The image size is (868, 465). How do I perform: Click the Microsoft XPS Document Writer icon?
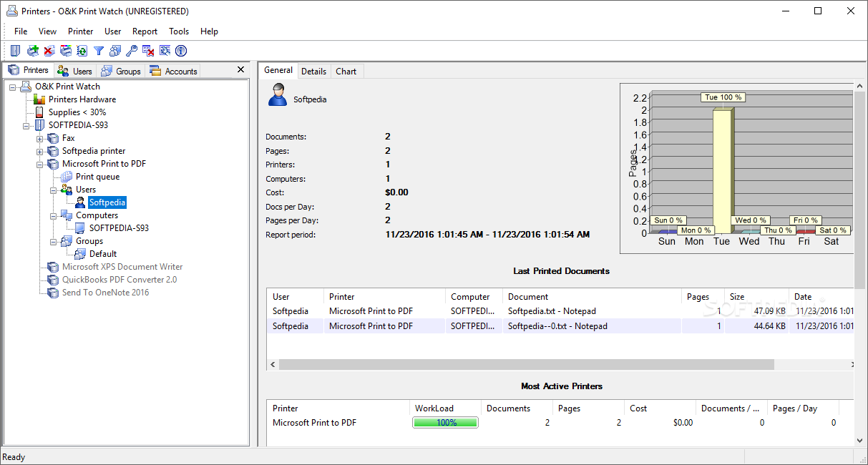53,267
